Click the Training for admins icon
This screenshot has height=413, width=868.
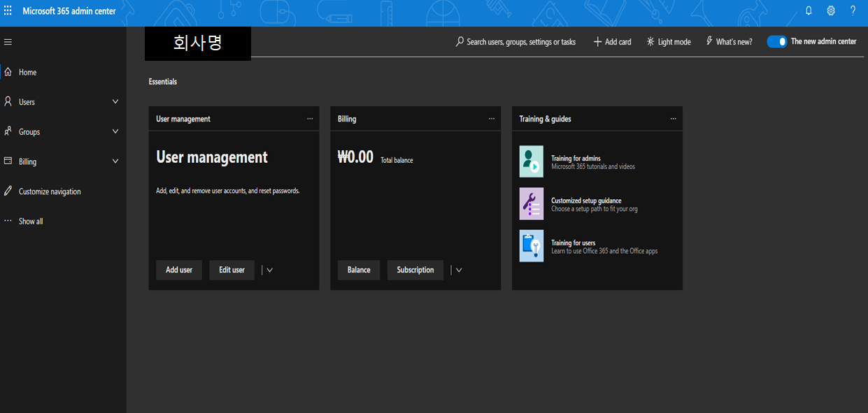point(532,161)
